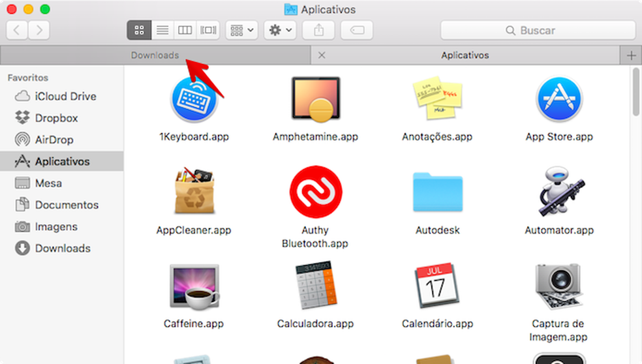Click the Edit Tags toolbar button
The image size is (642, 364).
(x=357, y=30)
